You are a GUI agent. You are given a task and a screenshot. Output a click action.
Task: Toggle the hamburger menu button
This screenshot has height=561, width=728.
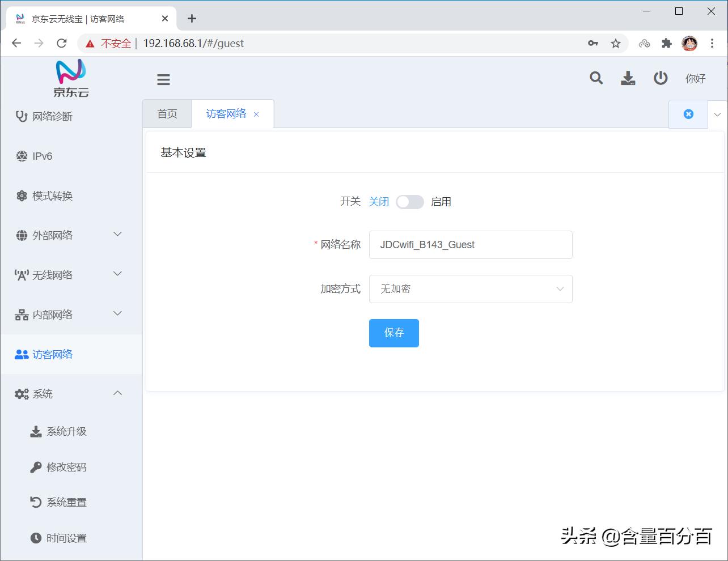pos(163,79)
